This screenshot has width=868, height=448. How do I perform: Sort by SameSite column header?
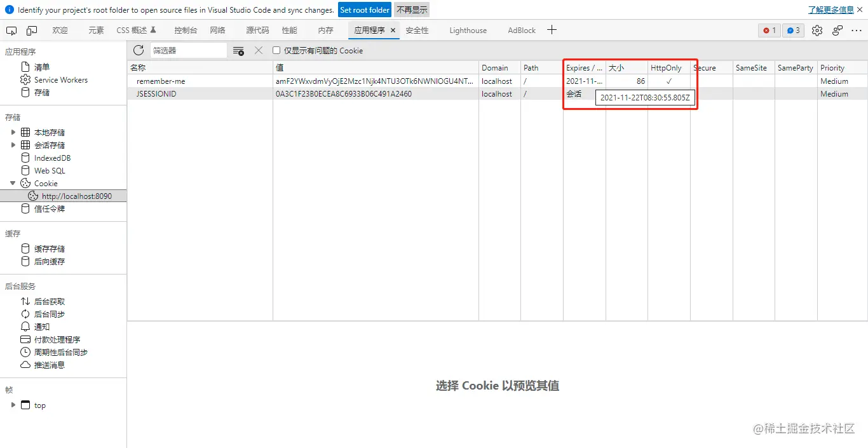[754, 67]
